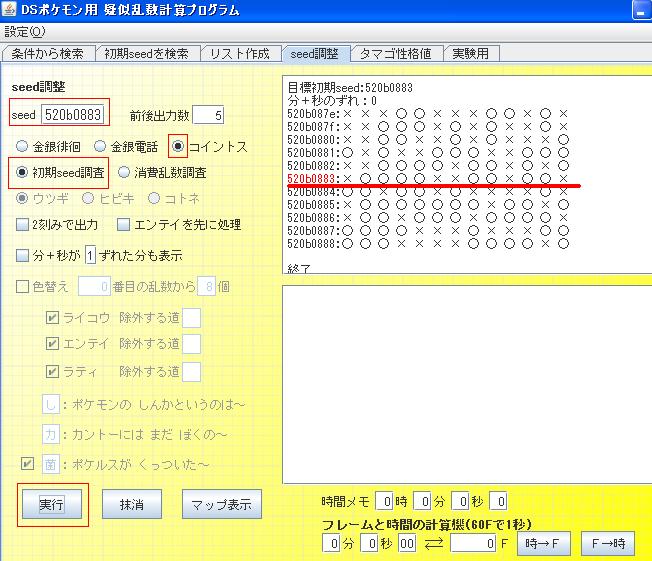Select the ヒビキ radio button
The height and width of the screenshot is (561, 652).
click(88, 198)
